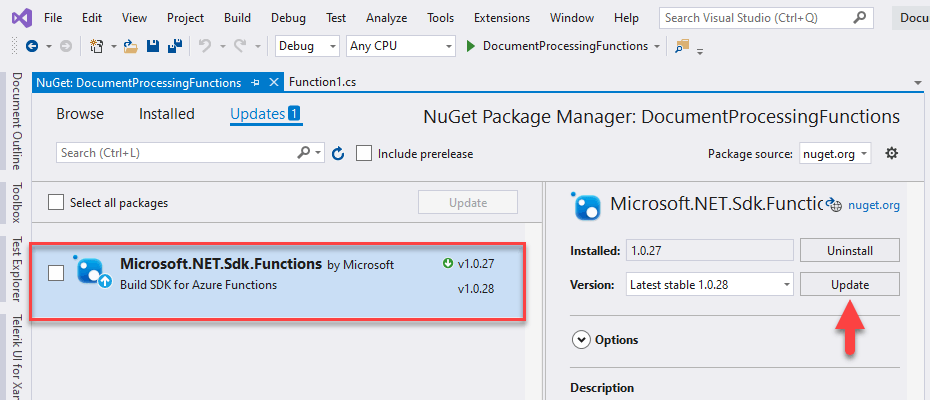
Task: Switch to the Installed tab
Action: [x=167, y=114]
